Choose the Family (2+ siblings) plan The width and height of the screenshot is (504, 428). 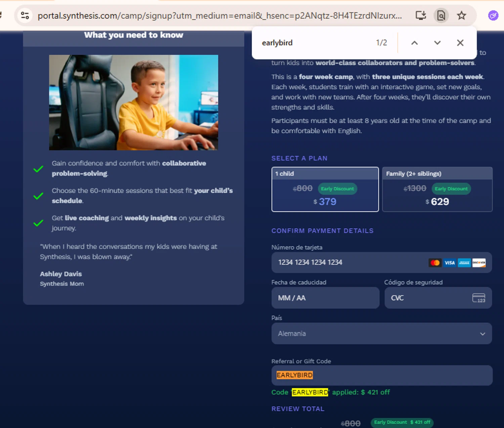pyautogui.click(x=437, y=189)
